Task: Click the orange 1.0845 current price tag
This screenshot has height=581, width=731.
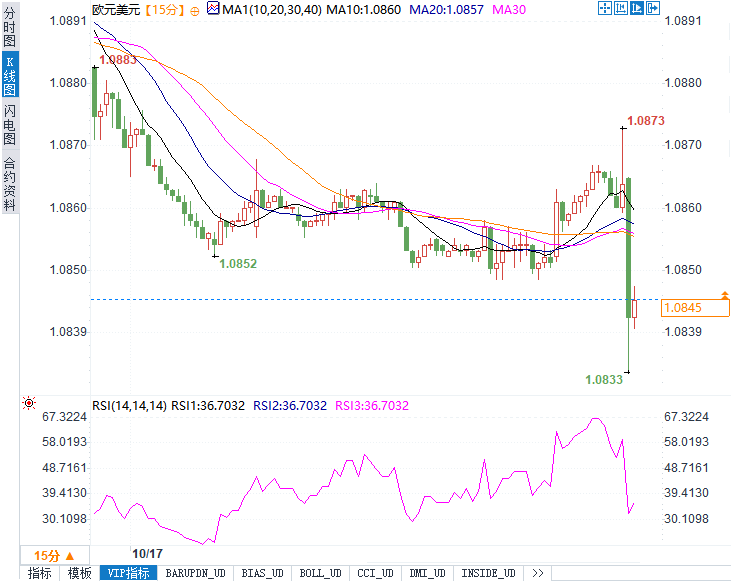Action: [695, 308]
